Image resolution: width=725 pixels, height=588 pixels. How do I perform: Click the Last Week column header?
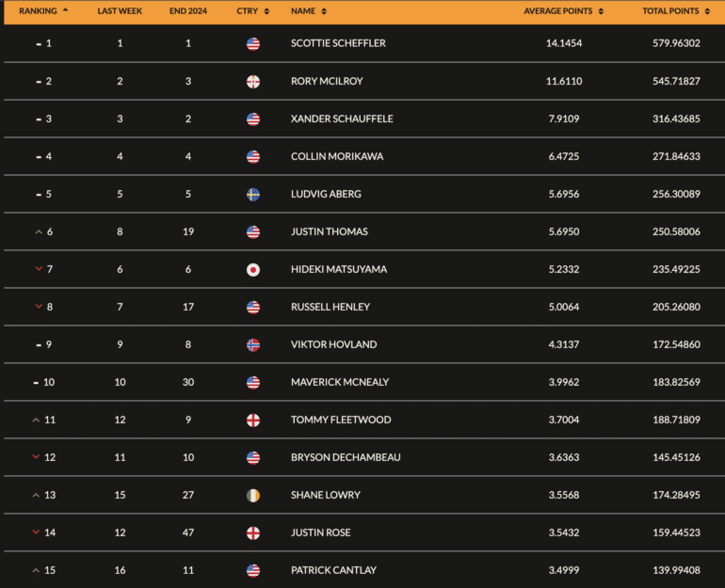120,11
